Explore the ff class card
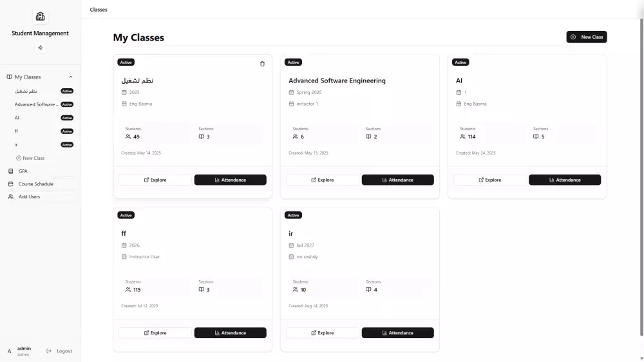This screenshot has width=644, height=362. coord(155,333)
